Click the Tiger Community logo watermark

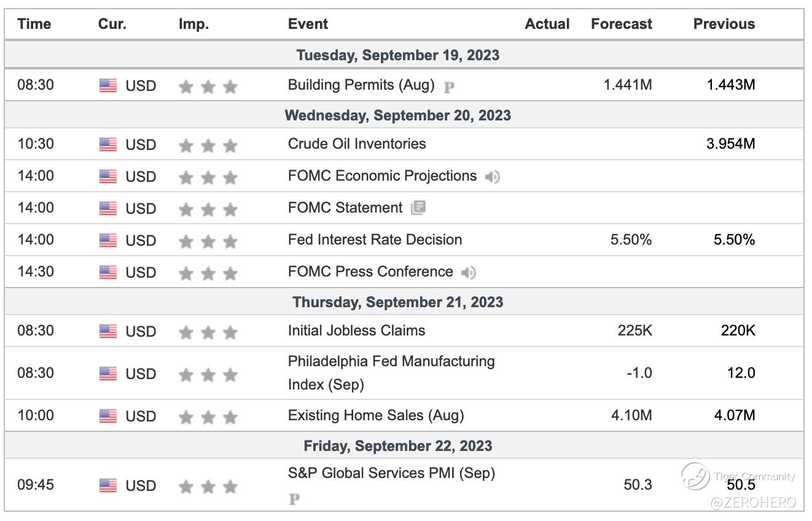(695, 477)
